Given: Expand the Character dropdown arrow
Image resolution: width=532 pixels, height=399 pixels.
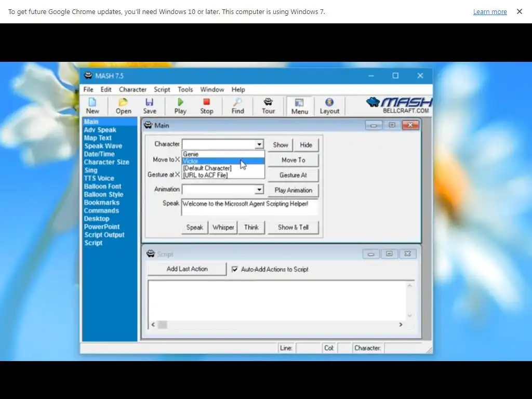Looking at the screenshot, I should pyautogui.click(x=259, y=144).
